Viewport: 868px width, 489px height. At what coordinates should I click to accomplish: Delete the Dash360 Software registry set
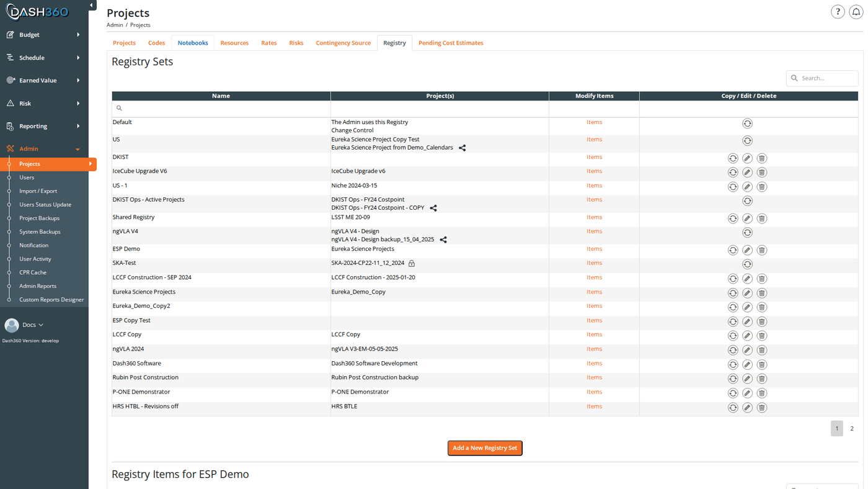pyautogui.click(x=762, y=365)
